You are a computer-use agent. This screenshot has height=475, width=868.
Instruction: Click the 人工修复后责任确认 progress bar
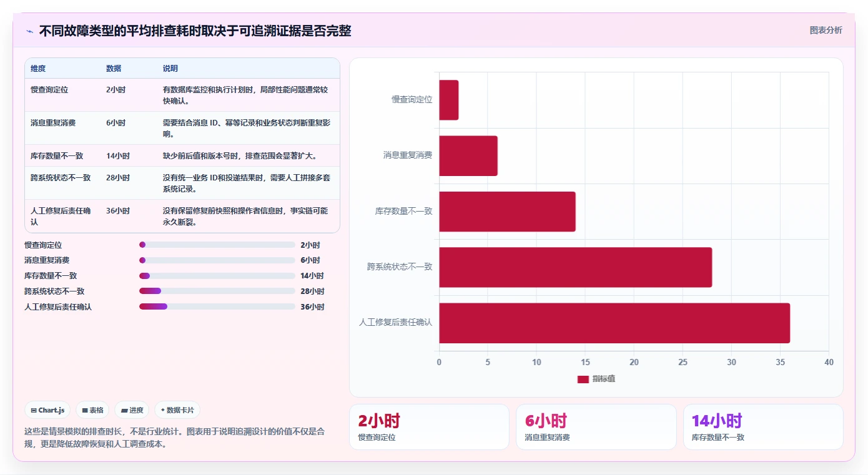pyautogui.click(x=217, y=306)
